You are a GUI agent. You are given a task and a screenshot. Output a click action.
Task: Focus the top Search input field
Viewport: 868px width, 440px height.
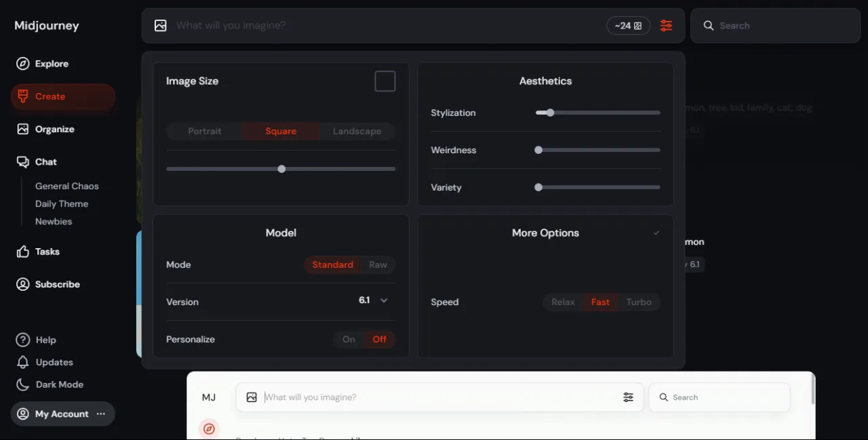(x=775, y=26)
